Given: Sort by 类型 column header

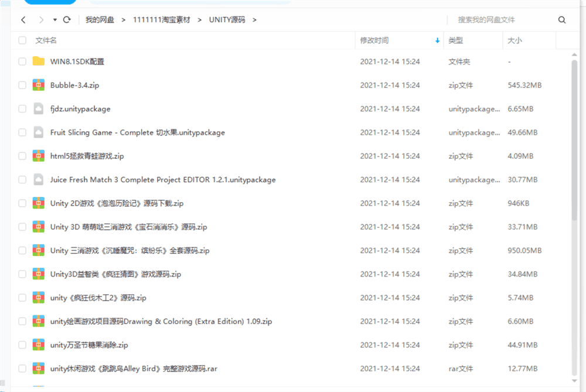Looking at the screenshot, I should pyautogui.click(x=455, y=40).
